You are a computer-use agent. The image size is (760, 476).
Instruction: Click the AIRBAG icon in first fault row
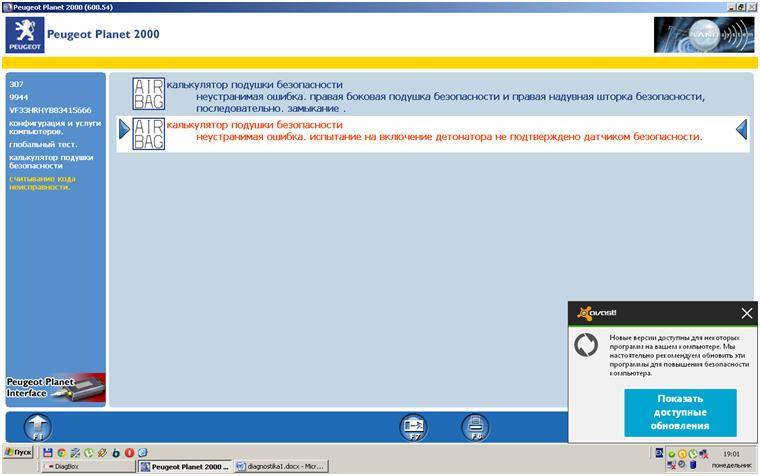(148, 94)
